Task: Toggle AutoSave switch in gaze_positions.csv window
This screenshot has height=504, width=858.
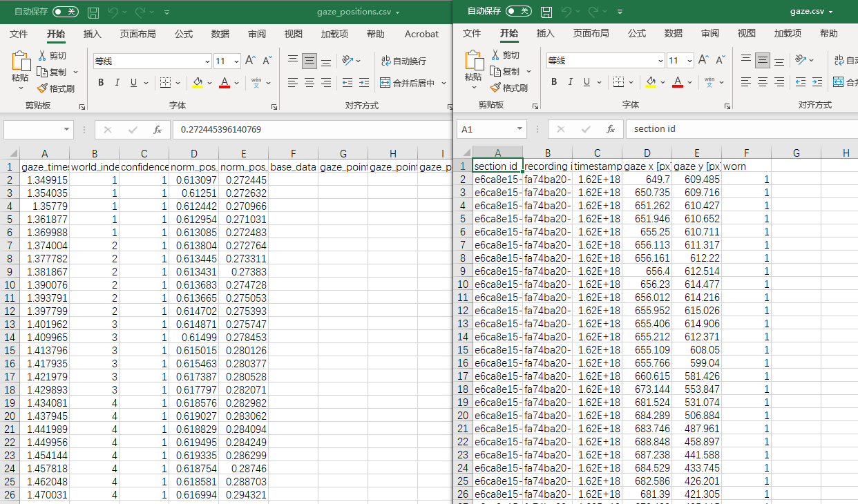Action: point(65,12)
